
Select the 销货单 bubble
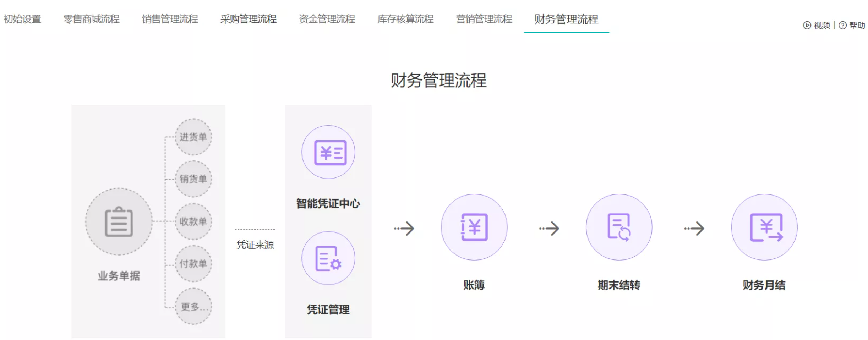193,179
